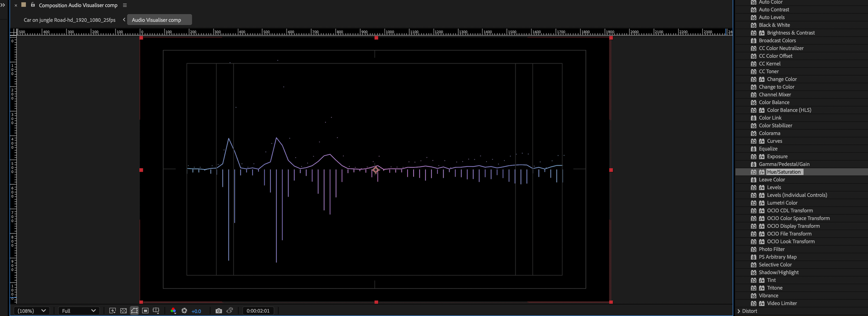Viewport: 868px width, 316px height.
Task: Select the Hue/Saturation effect in the list
Action: point(783,172)
